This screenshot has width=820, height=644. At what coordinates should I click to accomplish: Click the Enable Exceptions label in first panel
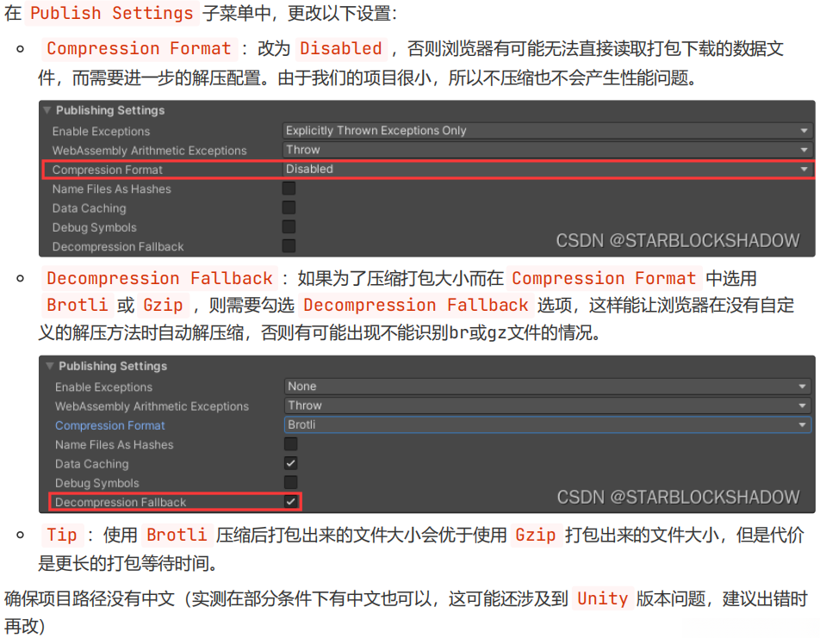click(101, 131)
